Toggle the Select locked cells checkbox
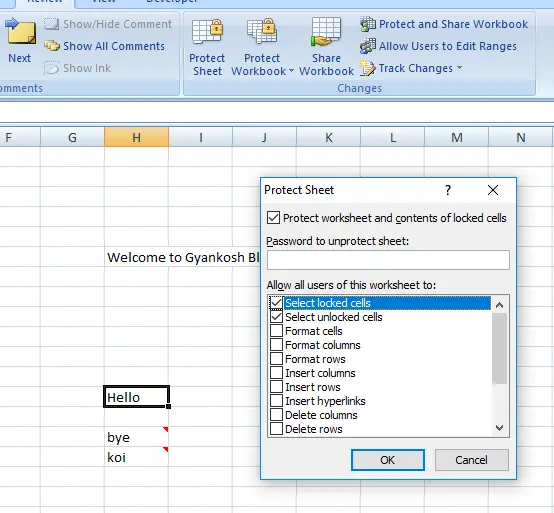The height and width of the screenshot is (513, 554). [276, 303]
